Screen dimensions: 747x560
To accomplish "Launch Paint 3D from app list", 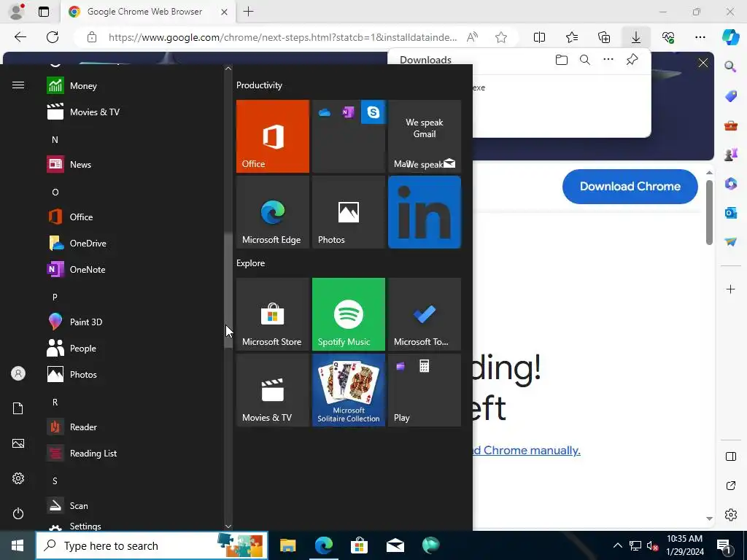I will click(134, 322).
